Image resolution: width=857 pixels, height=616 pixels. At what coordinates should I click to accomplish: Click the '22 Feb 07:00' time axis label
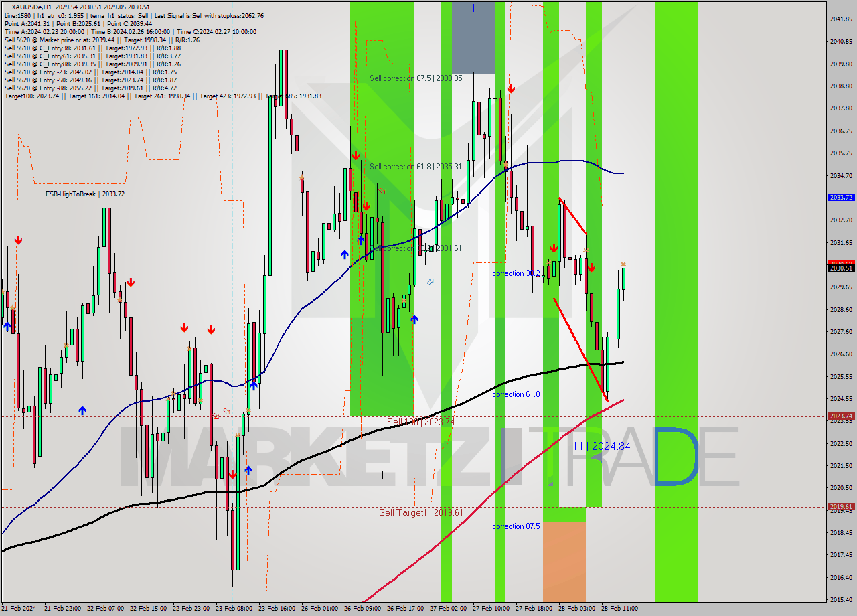coord(105,609)
